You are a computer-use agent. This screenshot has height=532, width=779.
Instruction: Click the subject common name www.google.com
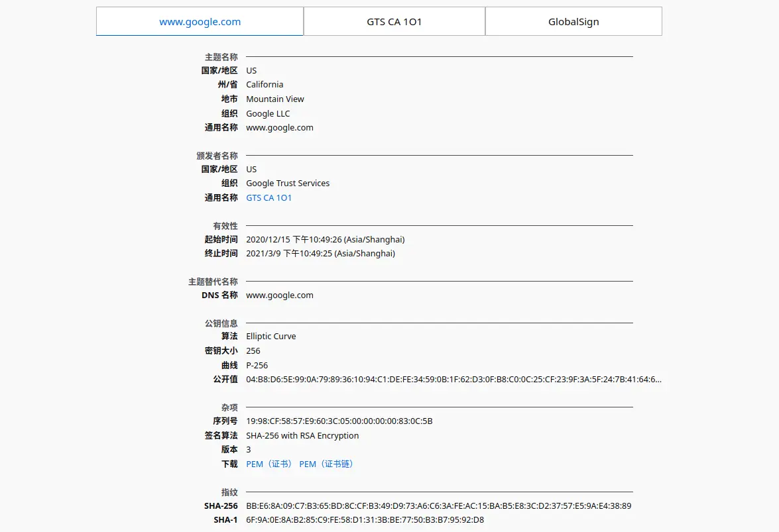point(279,128)
